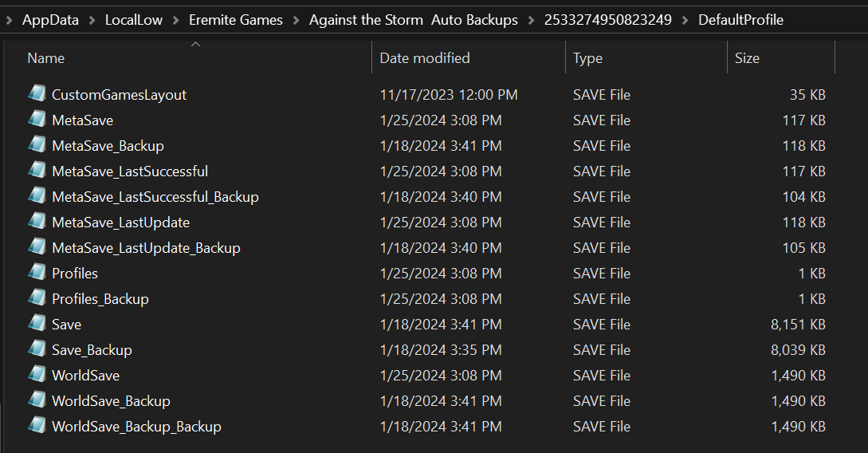Click the CustomGamesLayout file icon
Viewport: 868px width, 453px height.
tap(37, 94)
